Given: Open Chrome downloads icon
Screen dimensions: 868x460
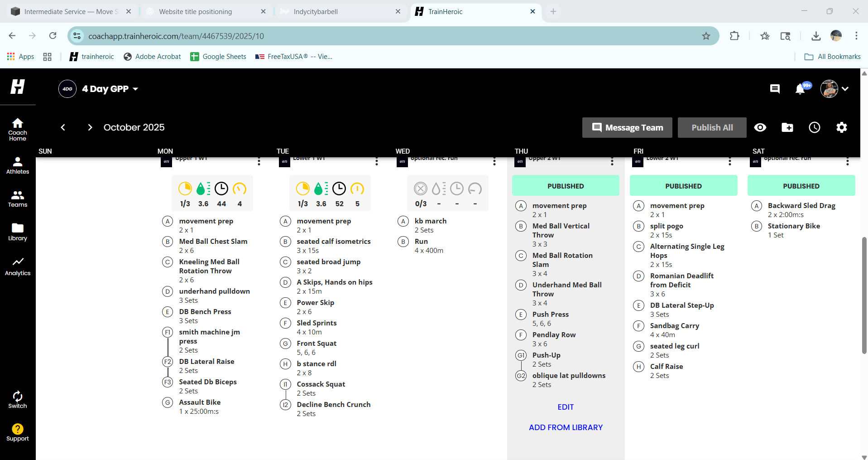Looking at the screenshot, I should pyautogui.click(x=816, y=36).
